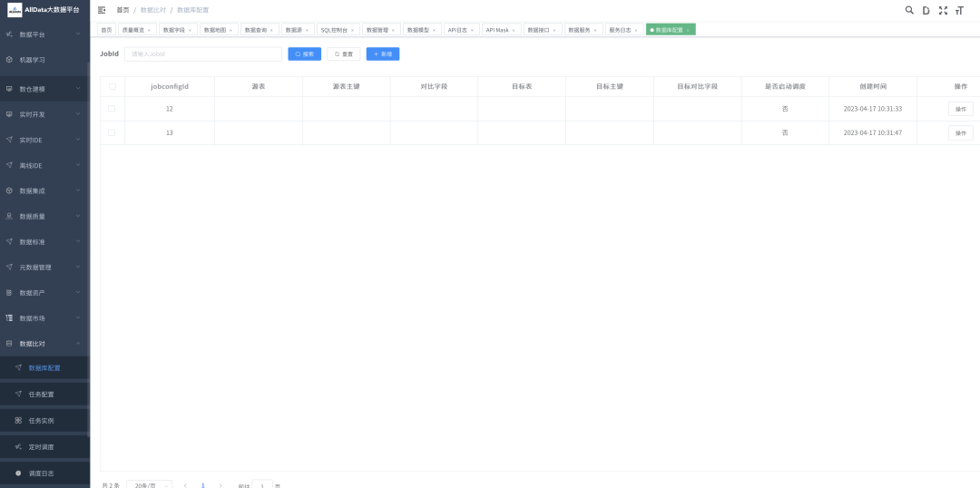Click the JobId input field
The width and height of the screenshot is (980, 488).
202,54
